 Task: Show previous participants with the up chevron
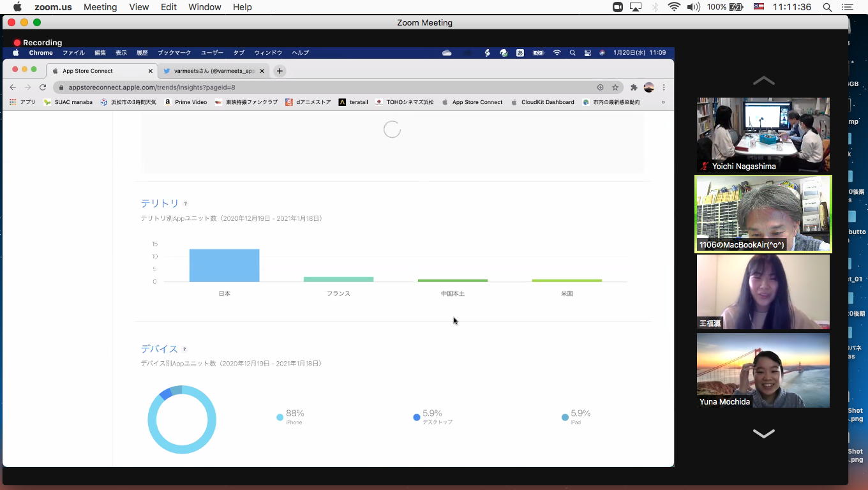coord(763,80)
